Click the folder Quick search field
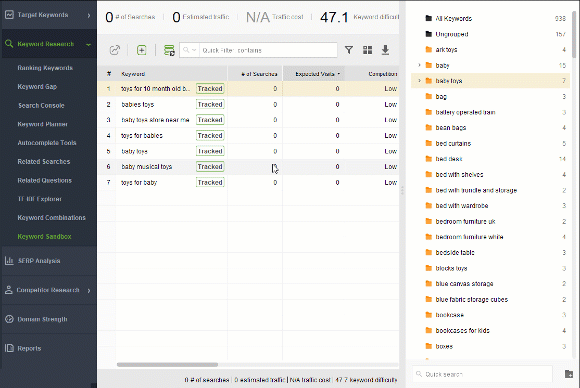 [x=482, y=374]
